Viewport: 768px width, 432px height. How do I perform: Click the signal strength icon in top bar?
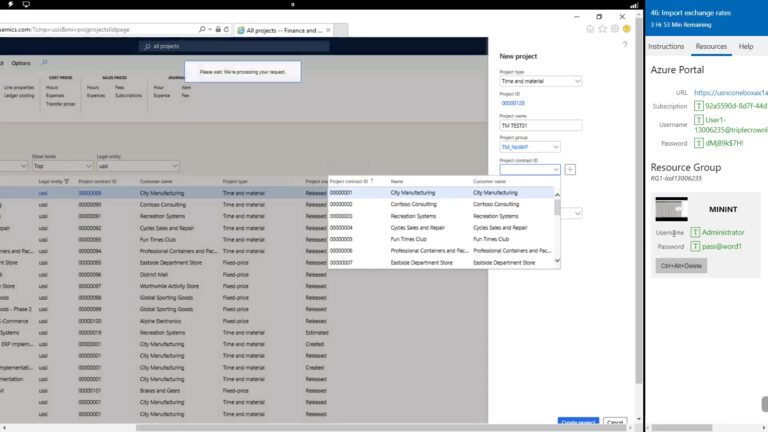click(x=634, y=5)
